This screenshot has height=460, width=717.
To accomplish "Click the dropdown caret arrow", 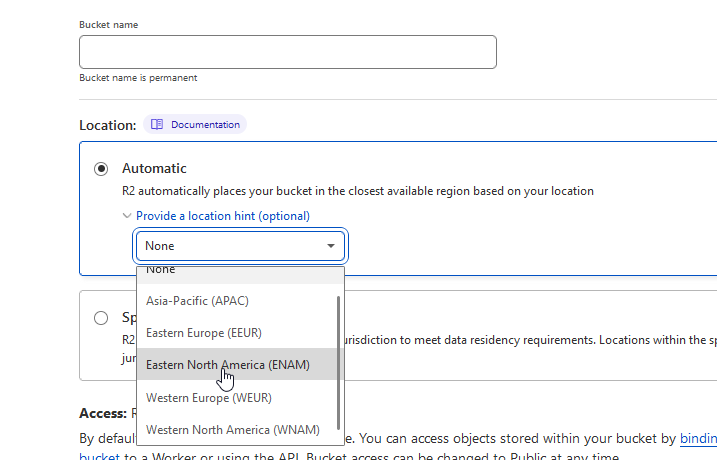I will pyautogui.click(x=331, y=246).
